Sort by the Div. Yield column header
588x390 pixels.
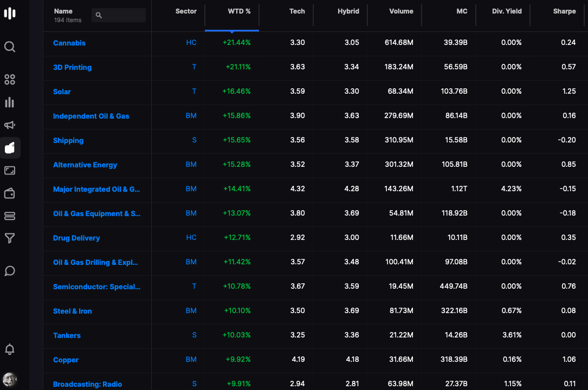coord(507,11)
